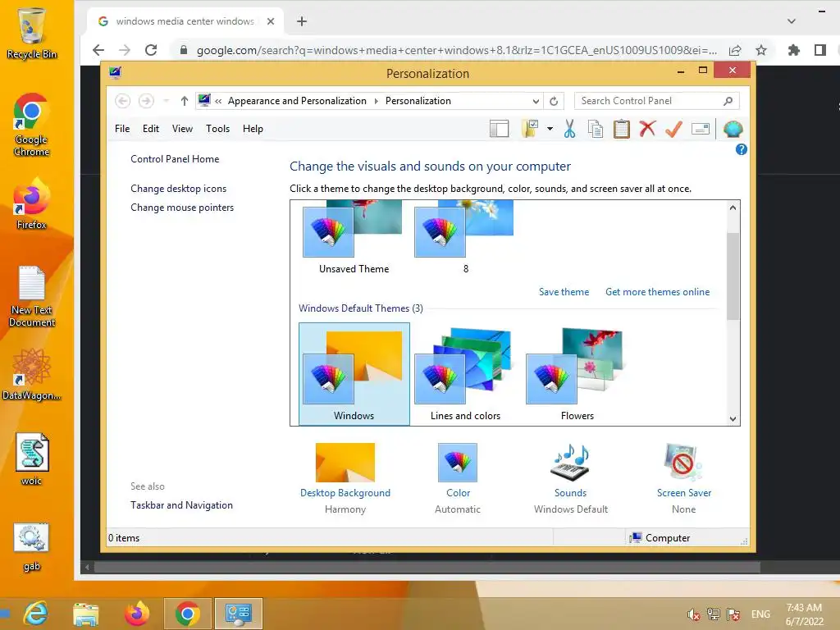The width and height of the screenshot is (840, 630).
Task: Open Control Panel Home link
Action: (x=175, y=159)
